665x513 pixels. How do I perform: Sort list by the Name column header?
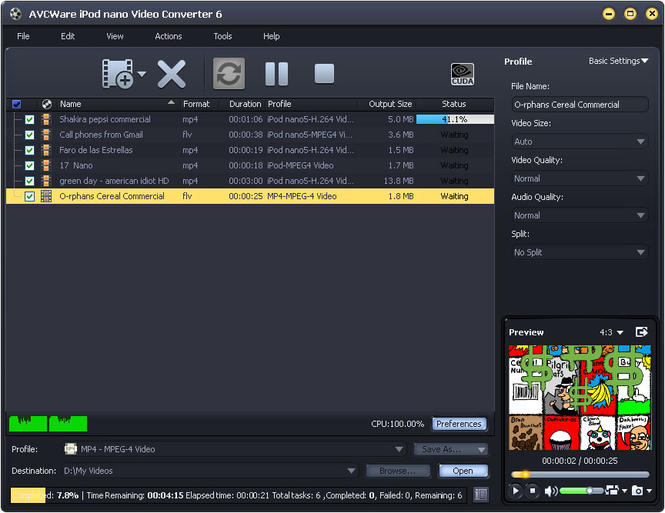[x=117, y=104]
